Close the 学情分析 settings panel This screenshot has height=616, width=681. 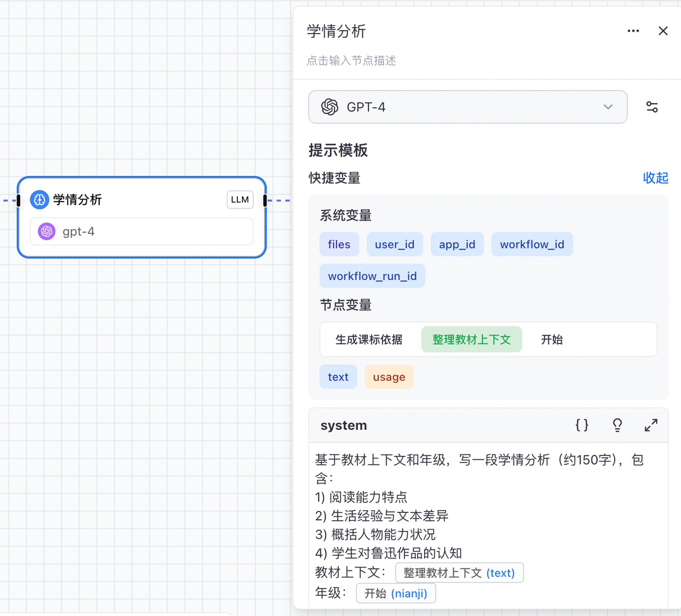[x=663, y=31]
